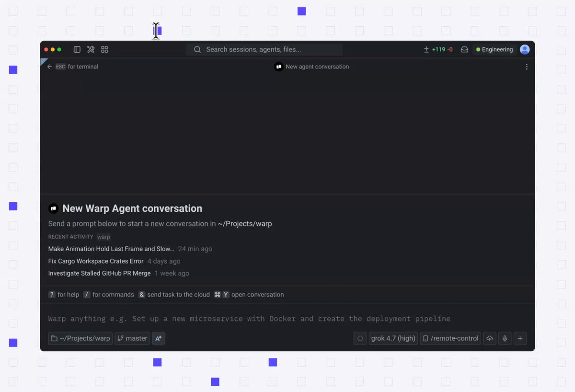Open the grok 4.7 (high) model dropdown
Image resolution: width=575 pixels, height=392 pixels.
393,338
